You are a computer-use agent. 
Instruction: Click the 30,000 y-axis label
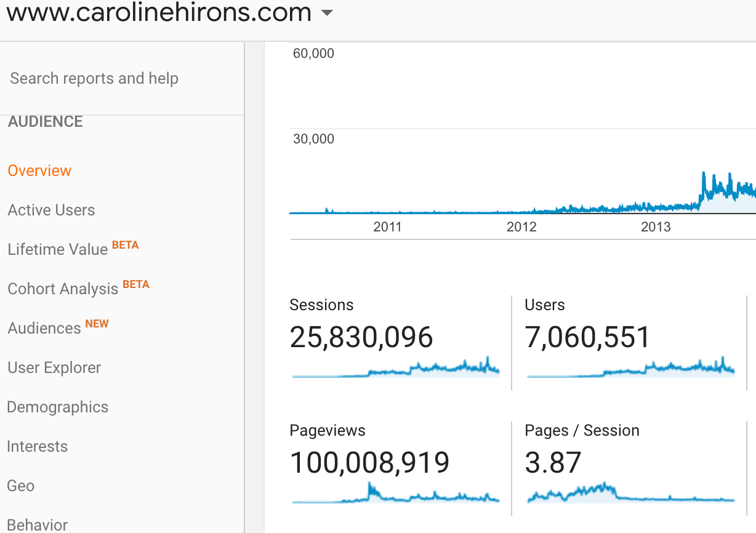(x=313, y=139)
